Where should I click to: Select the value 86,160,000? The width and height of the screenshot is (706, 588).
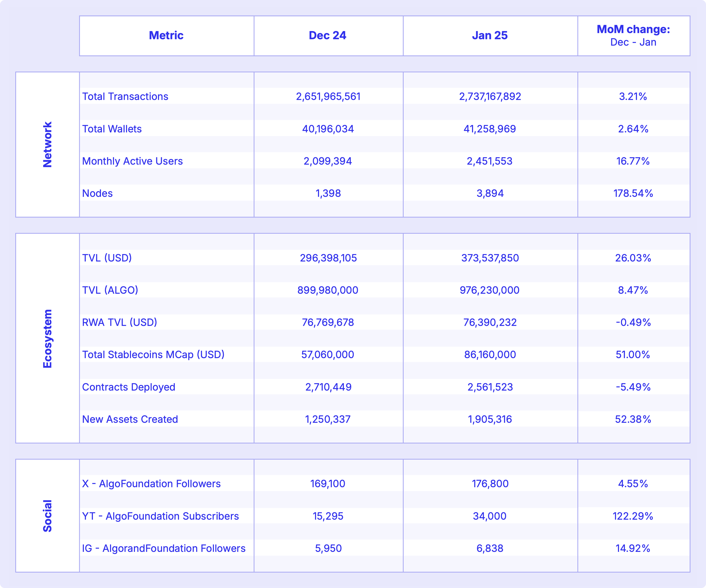pos(490,355)
